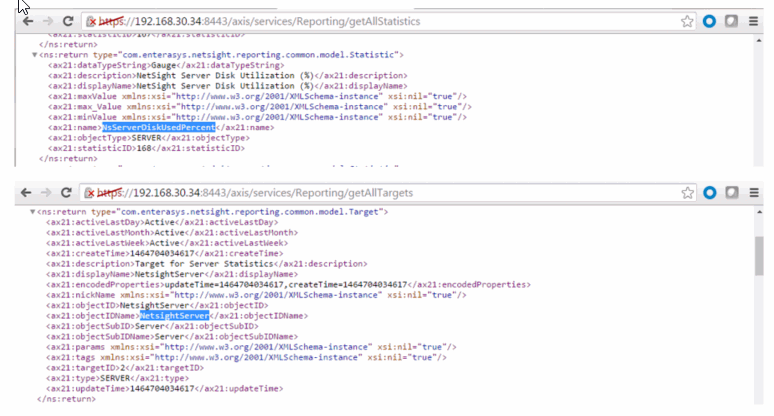Click the activeLastDay Active line
The height and width of the screenshot is (416, 774).
point(162,222)
